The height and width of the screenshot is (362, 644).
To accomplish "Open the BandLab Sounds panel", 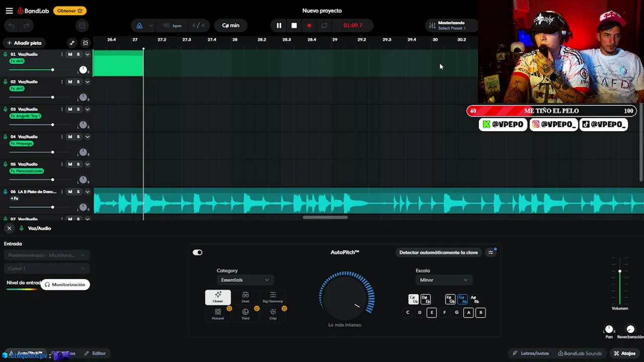I will coord(580,353).
